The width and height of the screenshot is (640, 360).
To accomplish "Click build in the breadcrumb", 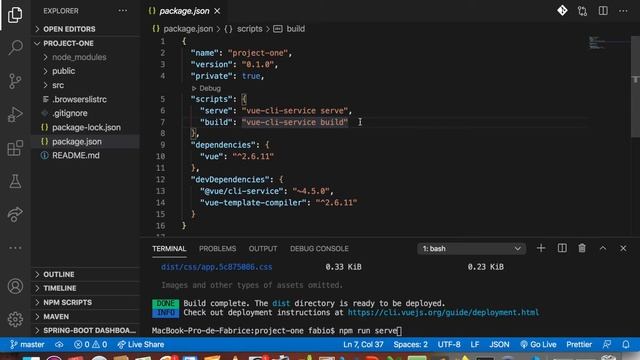I will click(295, 29).
